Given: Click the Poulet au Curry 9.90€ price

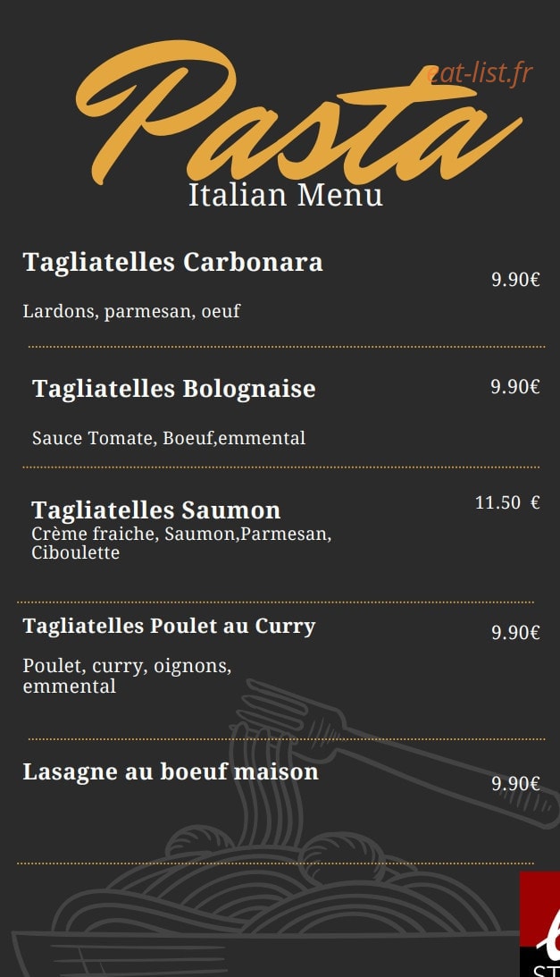Looking at the screenshot, I should click(x=515, y=633).
